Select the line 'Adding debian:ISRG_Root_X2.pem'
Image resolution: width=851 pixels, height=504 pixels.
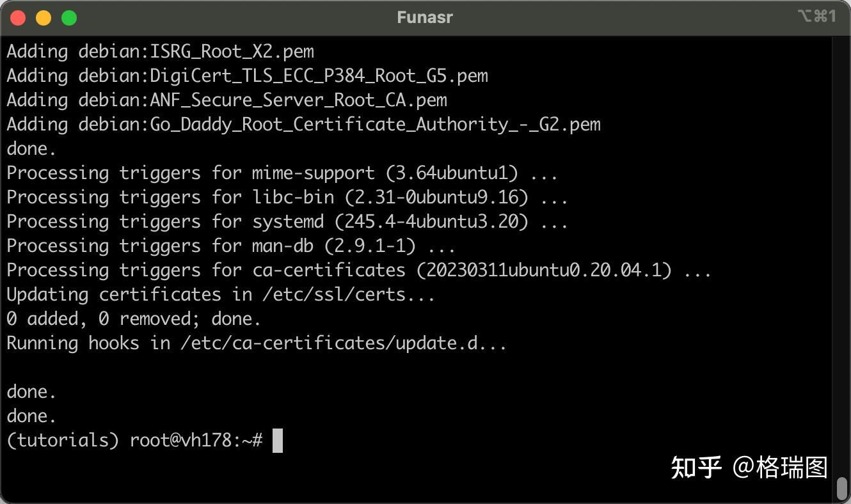(x=160, y=51)
